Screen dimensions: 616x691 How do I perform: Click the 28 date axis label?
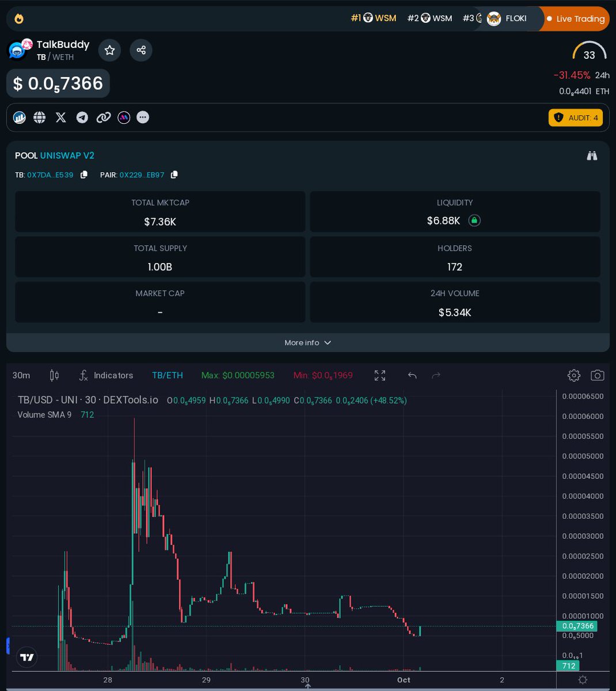108,680
